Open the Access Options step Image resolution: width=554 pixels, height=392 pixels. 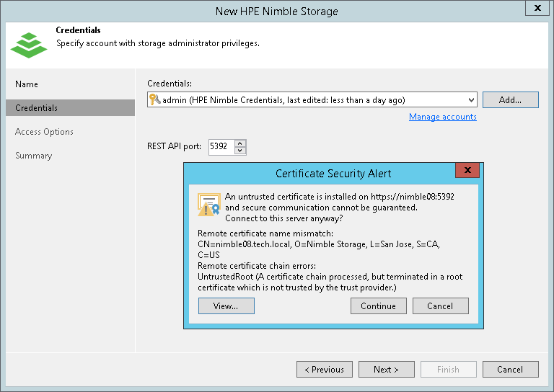pos(44,132)
